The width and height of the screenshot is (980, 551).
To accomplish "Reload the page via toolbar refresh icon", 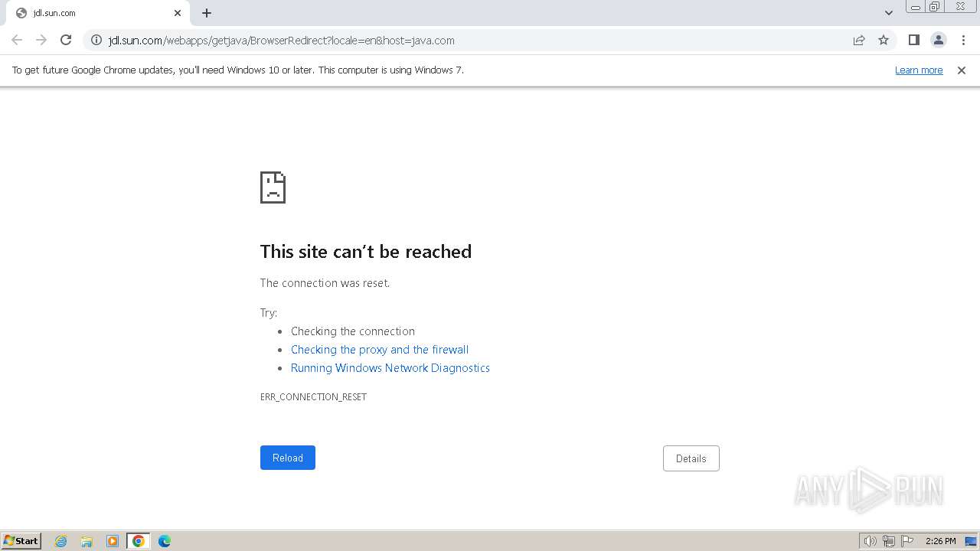I will pyautogui.click(x=66, y=40).
